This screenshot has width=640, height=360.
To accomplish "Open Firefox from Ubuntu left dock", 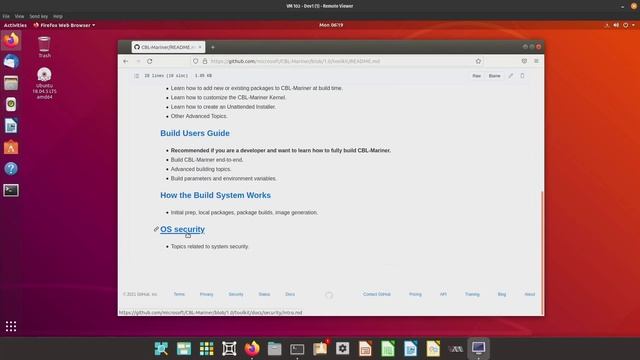I will 11,40.
